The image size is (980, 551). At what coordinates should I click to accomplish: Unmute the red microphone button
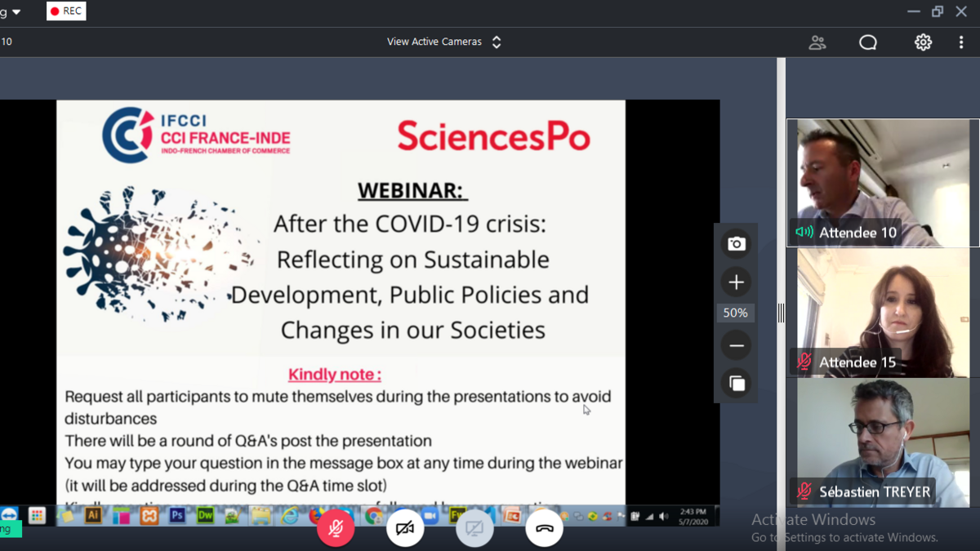[x=335, y=528]
